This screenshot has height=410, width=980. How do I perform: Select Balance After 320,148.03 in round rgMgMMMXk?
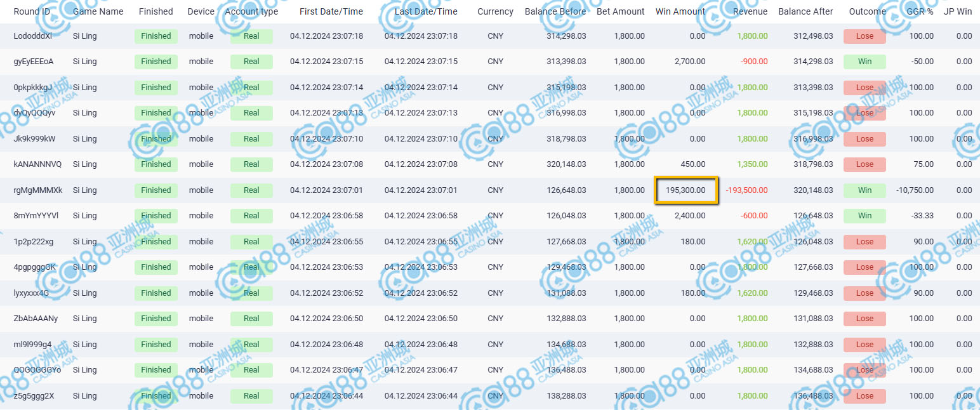[813, 190]
